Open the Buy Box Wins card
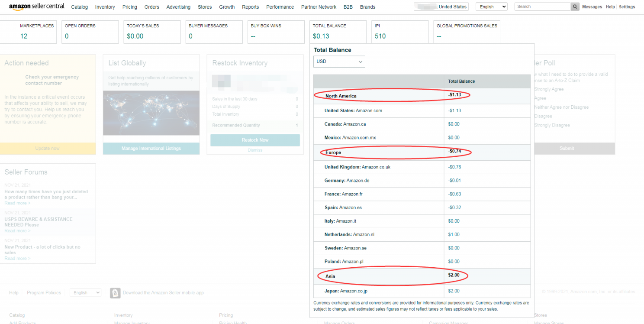 276,32
